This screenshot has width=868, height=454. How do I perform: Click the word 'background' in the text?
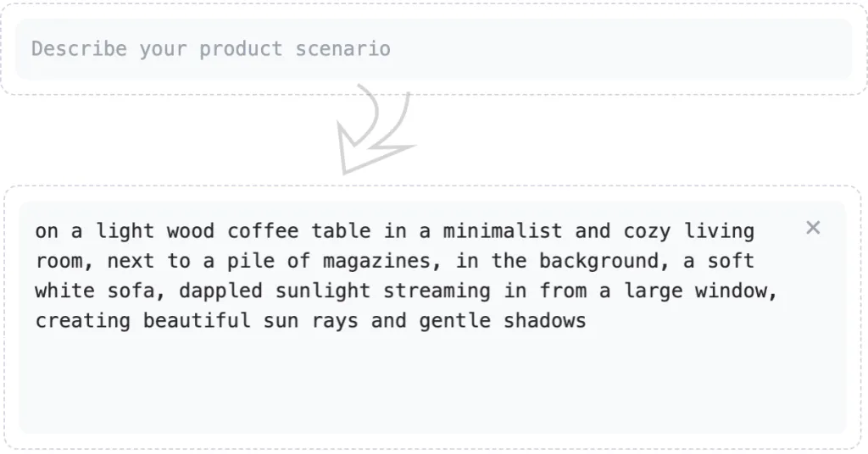pos(598,261)
